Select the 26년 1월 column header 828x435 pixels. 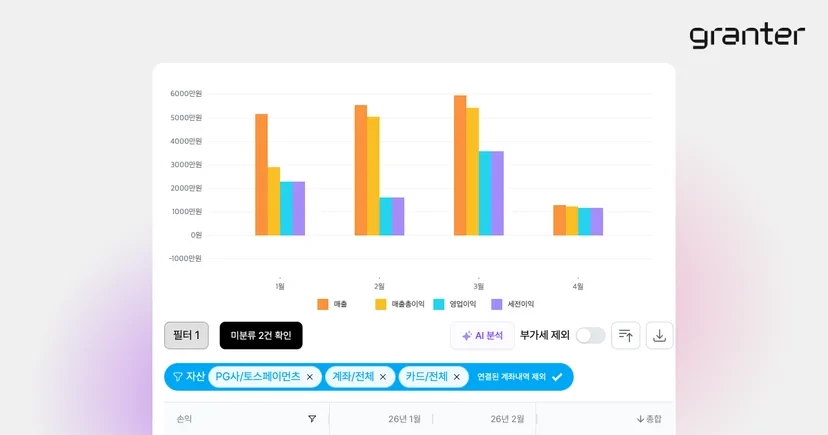[404, 419]
